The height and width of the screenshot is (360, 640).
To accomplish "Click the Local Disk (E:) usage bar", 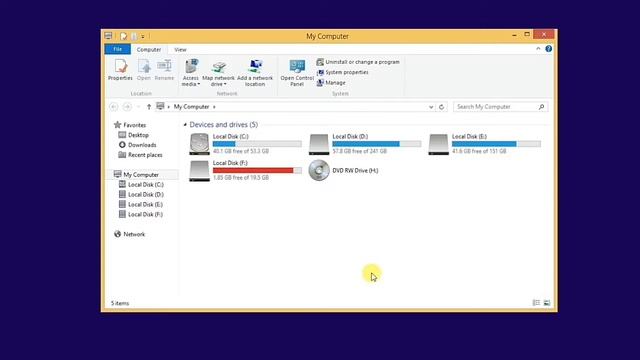I will 496,144.
